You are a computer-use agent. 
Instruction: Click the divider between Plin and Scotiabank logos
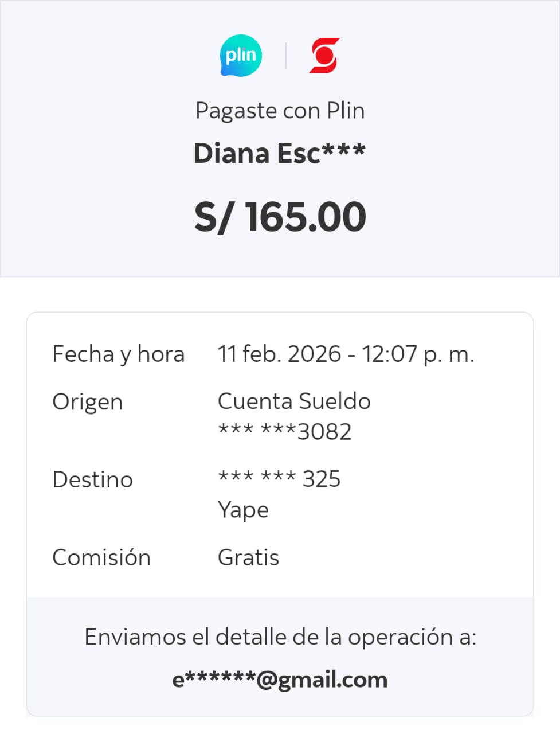point(285,56)
